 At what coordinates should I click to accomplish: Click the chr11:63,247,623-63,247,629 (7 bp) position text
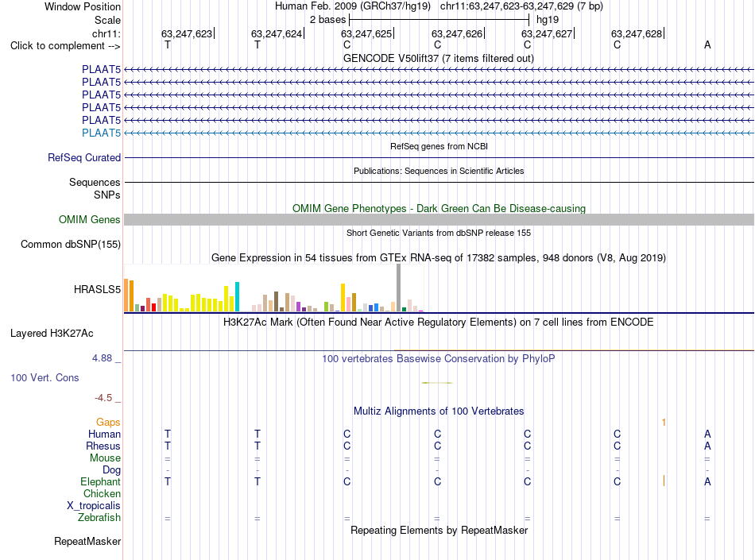click(x=521, y=6)
